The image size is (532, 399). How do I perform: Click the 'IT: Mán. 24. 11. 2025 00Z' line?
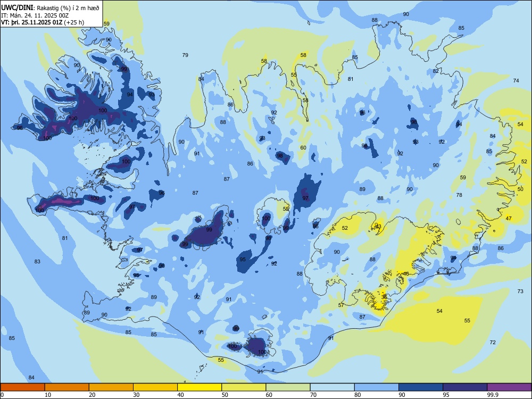click(x=35, y=15)
